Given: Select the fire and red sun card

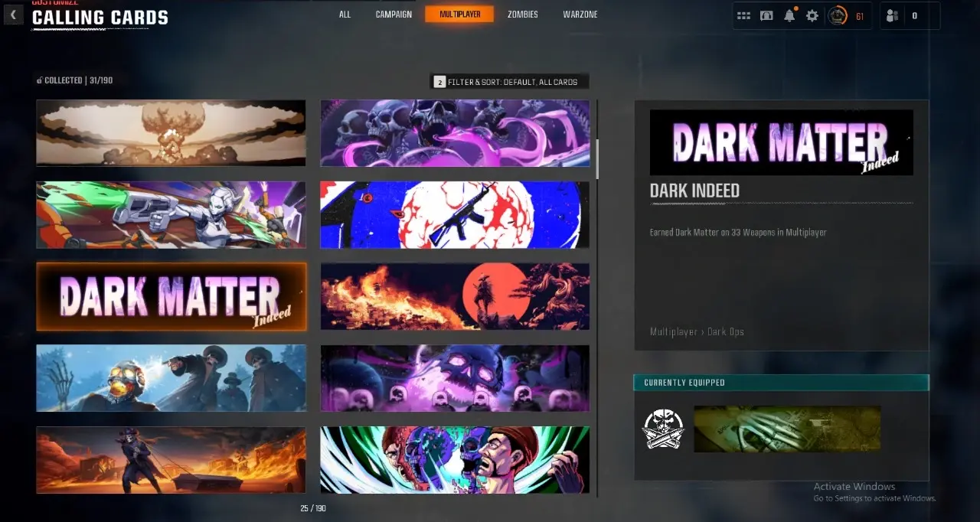Looking at the screenshot, I should coord(455,297).
